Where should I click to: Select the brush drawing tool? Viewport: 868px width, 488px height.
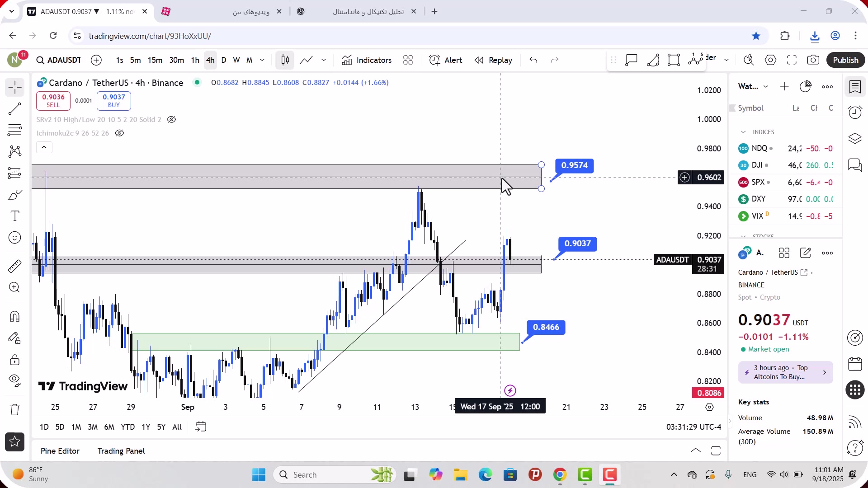tap(14, 195)
